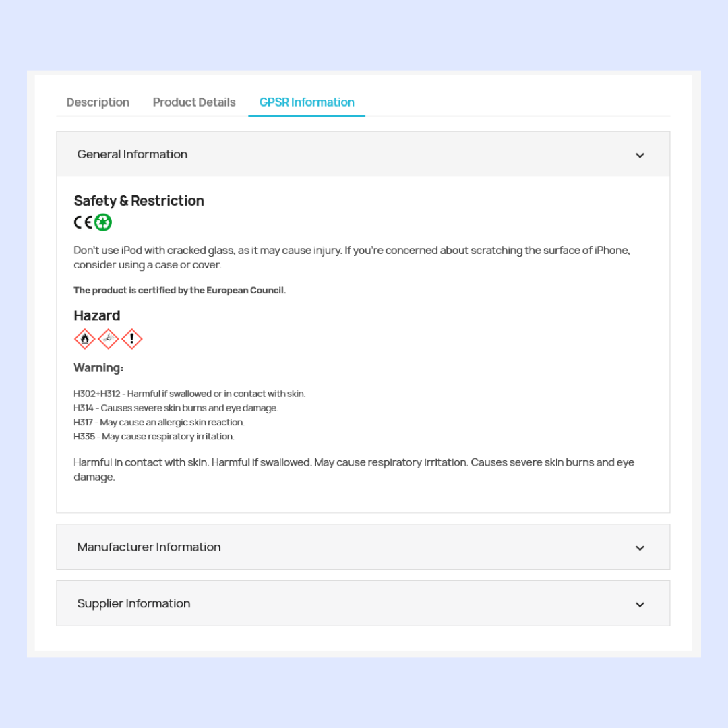Click the European Council certification text

coord(180,290)
